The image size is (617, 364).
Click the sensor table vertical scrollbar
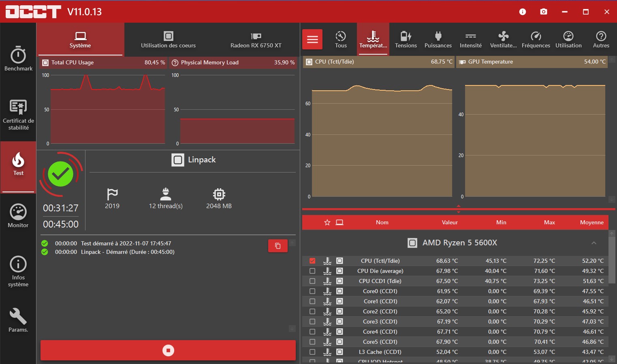[612, 260]
